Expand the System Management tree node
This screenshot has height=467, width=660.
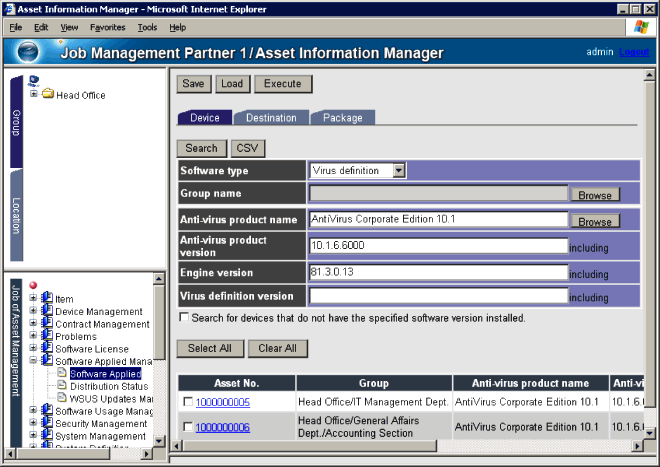pyautogui.click(x=34, y=436)
